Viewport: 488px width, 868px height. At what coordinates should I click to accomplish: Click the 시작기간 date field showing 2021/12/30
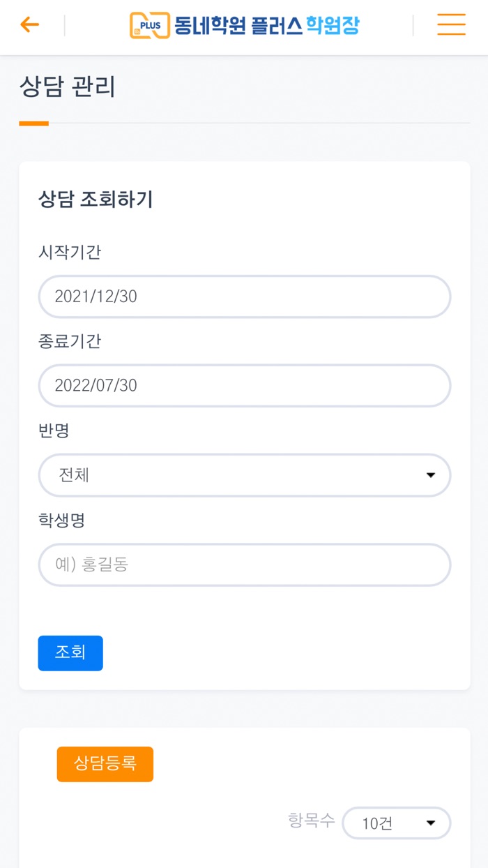(244, 297)
